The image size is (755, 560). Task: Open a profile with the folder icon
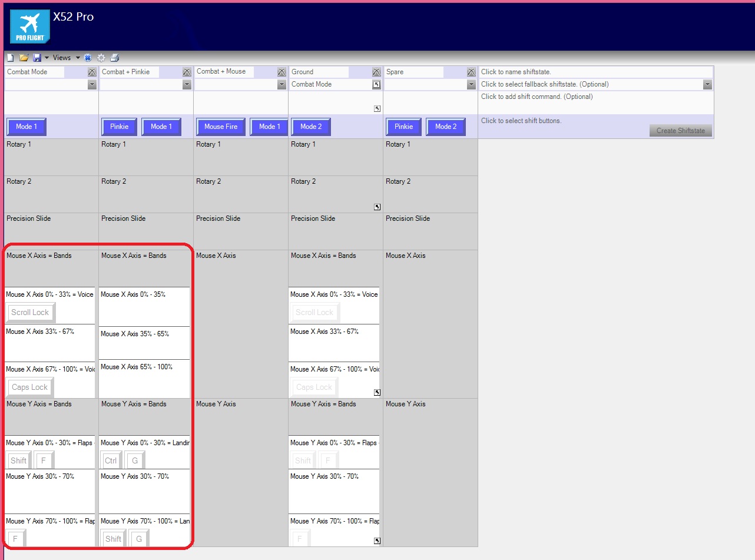pos(24,58)
